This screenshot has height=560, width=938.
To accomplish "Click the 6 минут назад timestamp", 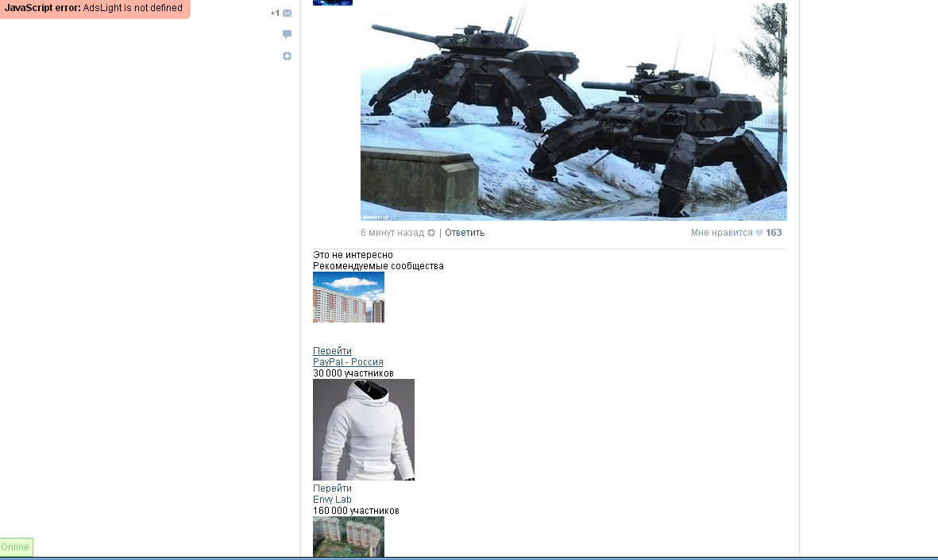I will 392,233.
